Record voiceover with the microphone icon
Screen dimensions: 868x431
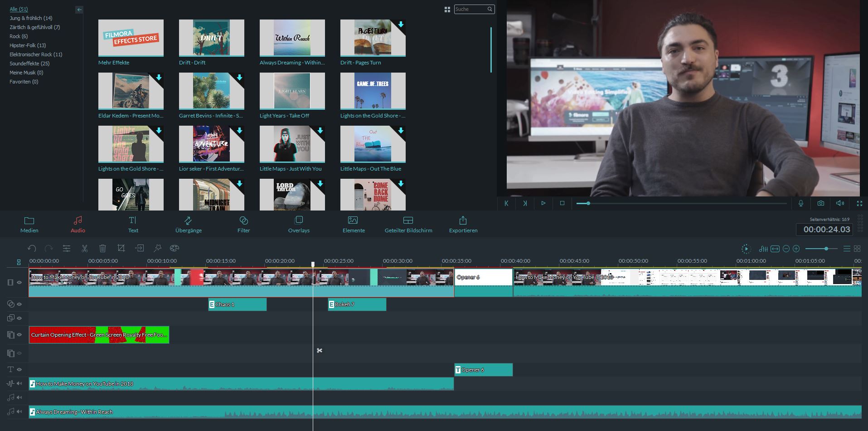[801, 203]
